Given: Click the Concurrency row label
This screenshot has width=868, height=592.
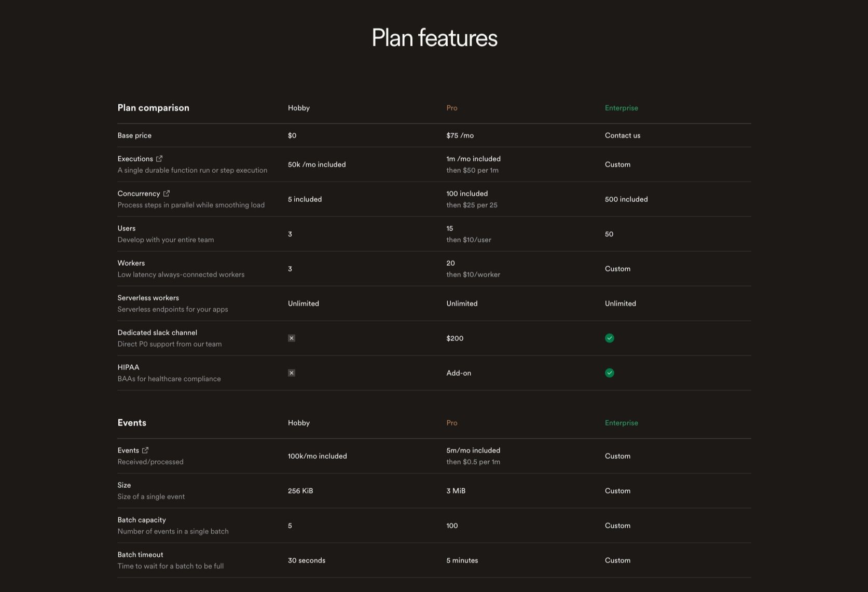Looking at the screenshot, I should pos(139,194).
